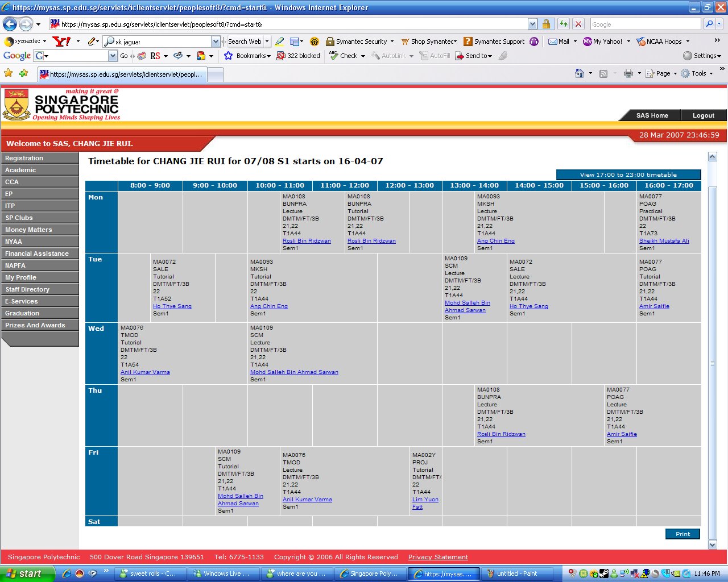Click the 322 blocked popup blocker button
Screen dimensions: 728x582
point(298,56)
